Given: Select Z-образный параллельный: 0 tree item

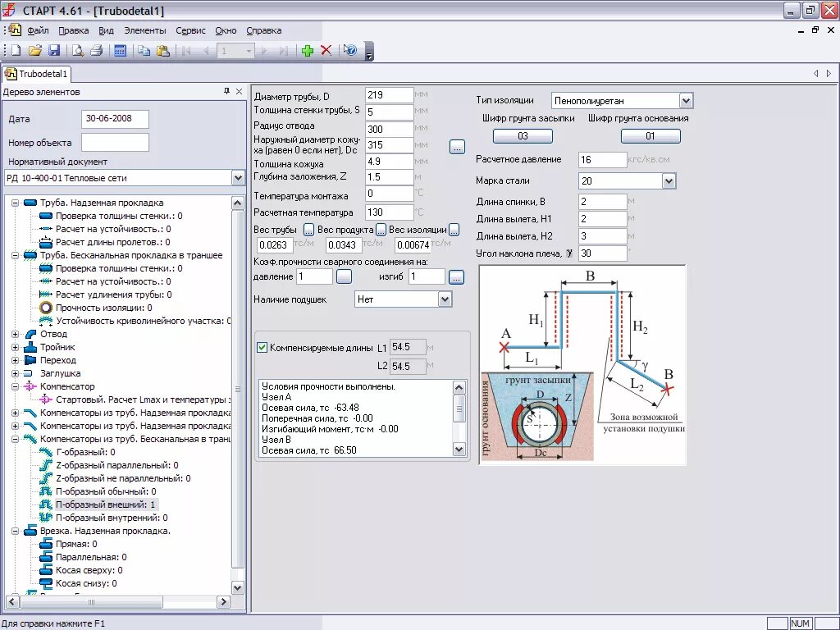Looking at the screenshot, I should tap(117, 466).
